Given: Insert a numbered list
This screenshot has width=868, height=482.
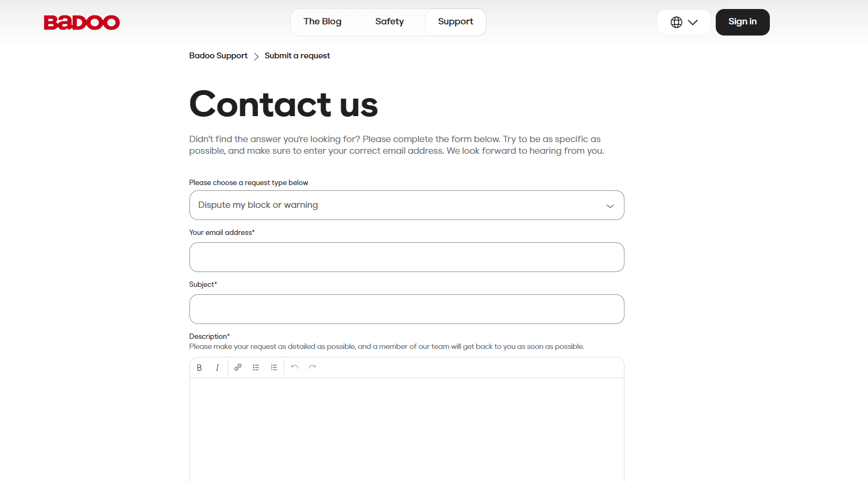Looking at the screenshot, I should click(x=274, y=367).
